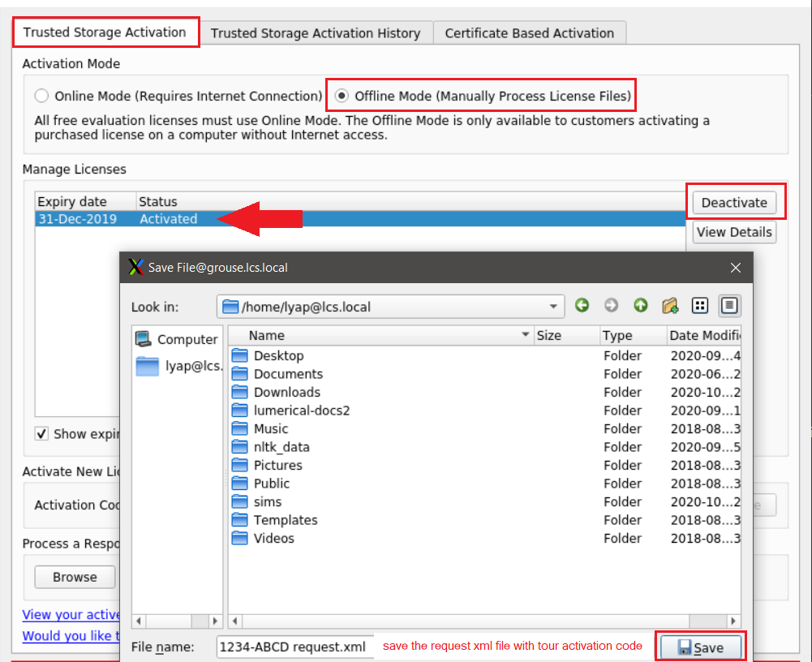812x662 pixels.
Task: Switch to icon view mode
Action: coord(699,306)
